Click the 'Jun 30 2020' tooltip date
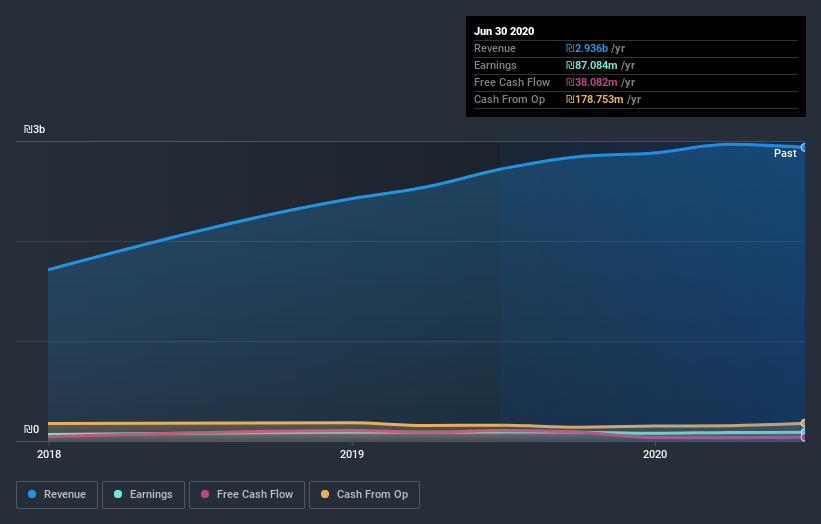Image resolution: width=821 pixels, height=524 pixels. tap(504, 31)
